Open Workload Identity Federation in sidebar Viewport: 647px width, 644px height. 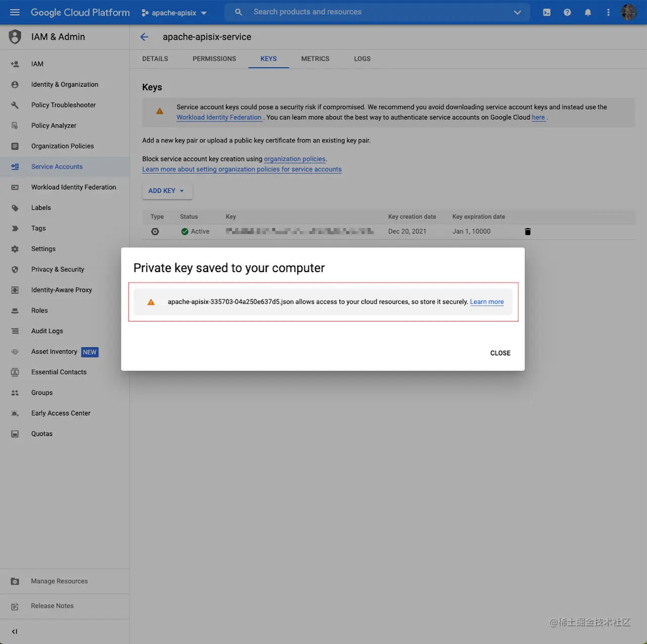pos(65,187)
